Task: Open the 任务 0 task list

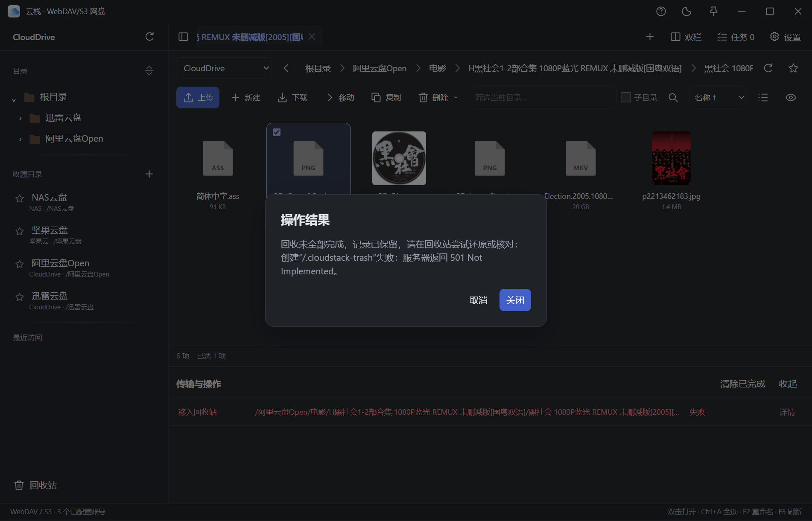Action: 736,37
